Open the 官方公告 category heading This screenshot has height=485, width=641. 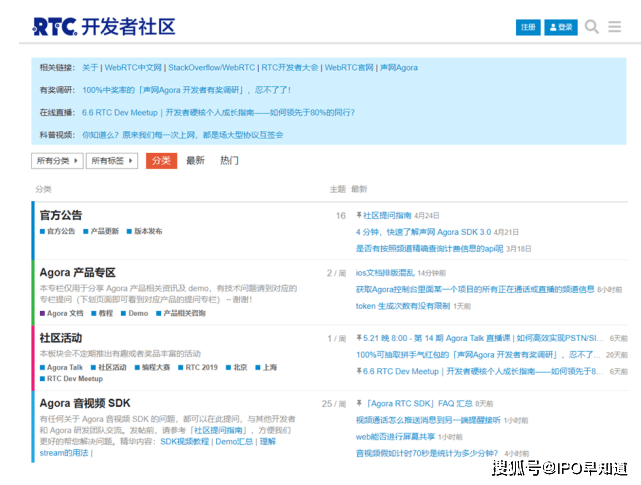[x=61, y=215]
